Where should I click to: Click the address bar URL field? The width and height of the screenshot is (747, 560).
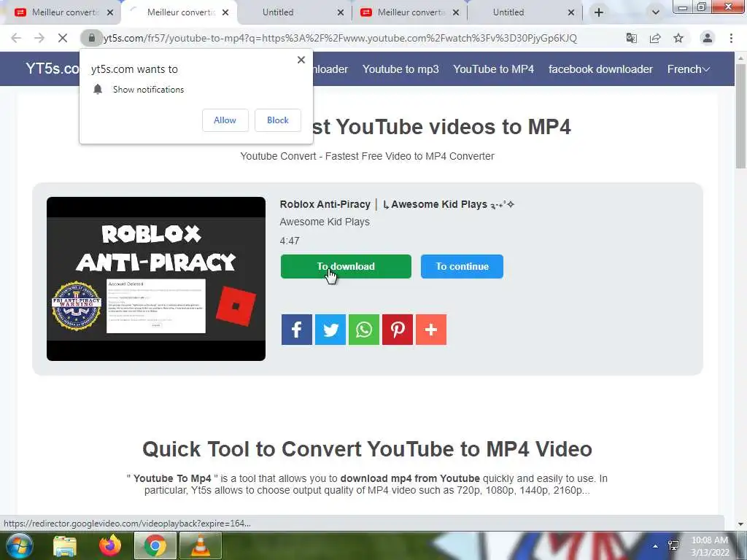tap(340, 38)
